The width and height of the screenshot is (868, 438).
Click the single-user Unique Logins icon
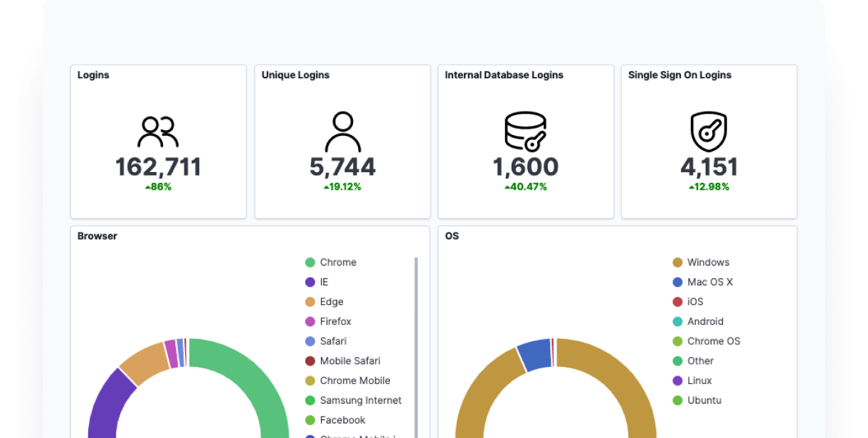click(x=342, y=132)
